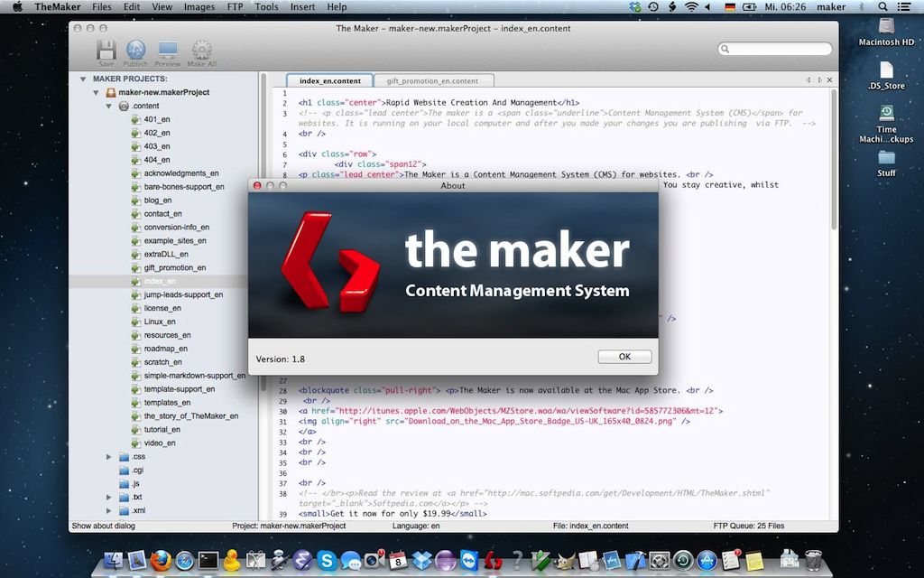This screenshot has width=924, height=578.
Task: Click the Make All gear icon
Action: 201,51
